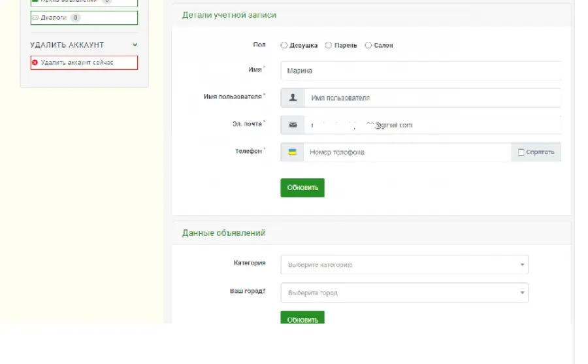The image size is (588, 364).
Task: Click the red delete icon in sidebar
Action: tap(35, 62)
